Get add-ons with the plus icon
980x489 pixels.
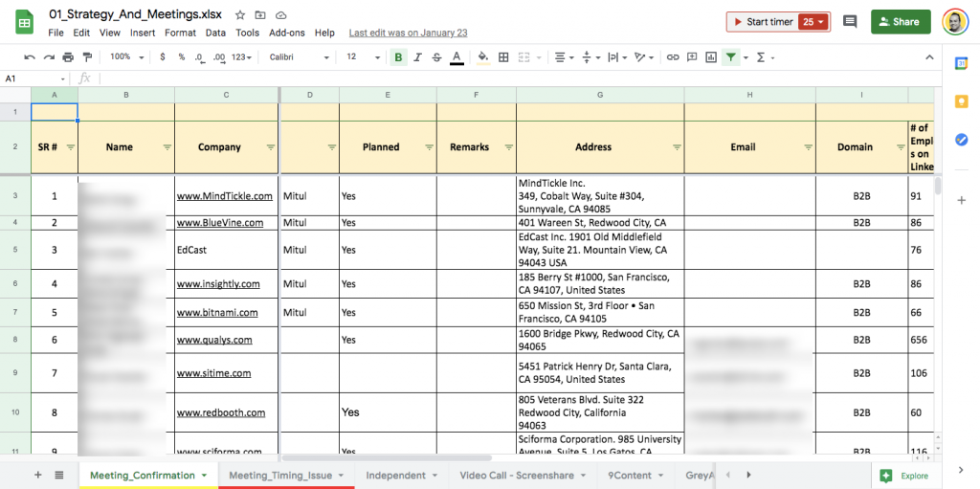tap(961, 200)
